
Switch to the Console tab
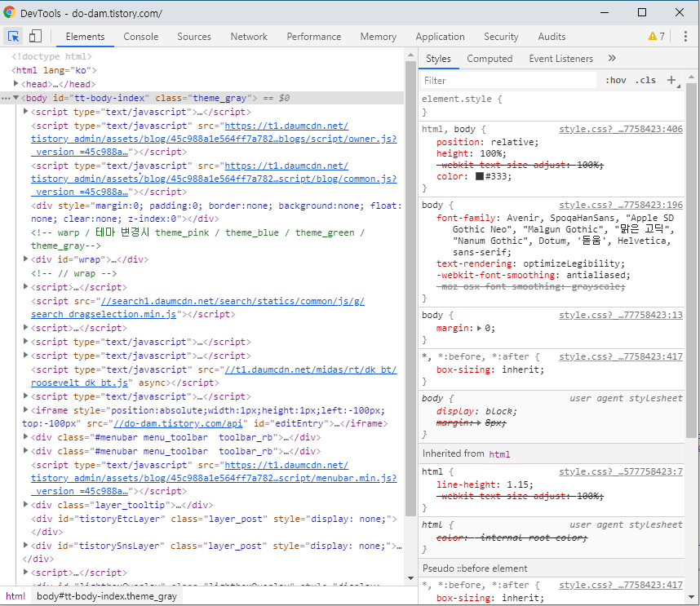pyautogui.click(x=140, y=37)
